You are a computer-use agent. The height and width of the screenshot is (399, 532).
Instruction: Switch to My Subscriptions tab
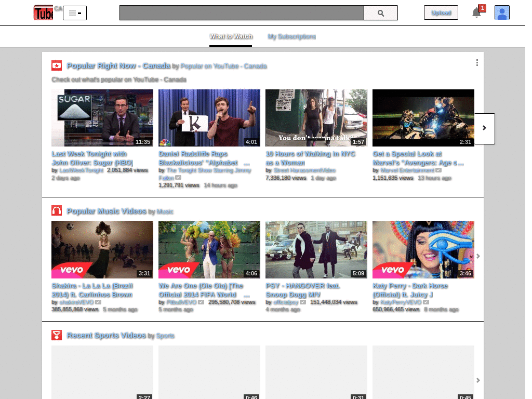click(x=292, y=36)
